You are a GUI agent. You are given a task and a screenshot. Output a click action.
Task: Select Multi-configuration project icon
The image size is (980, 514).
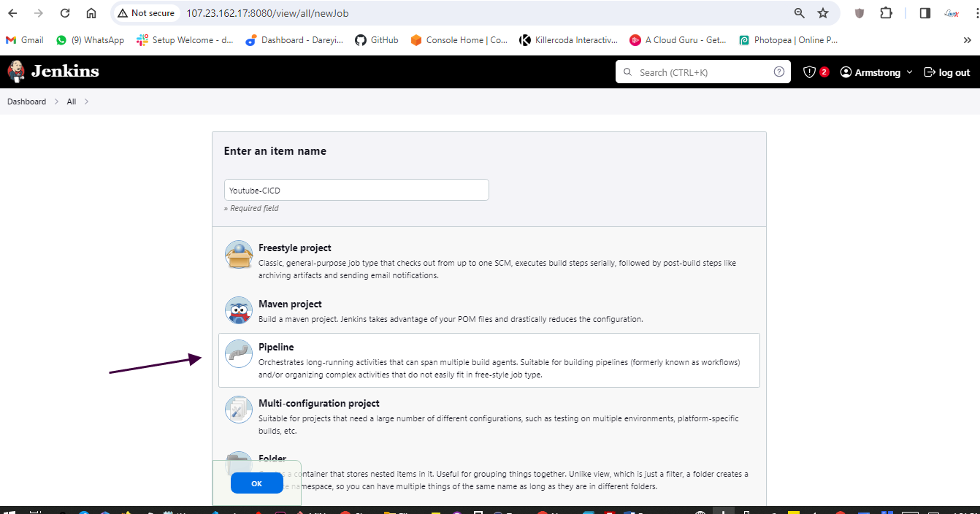point(239,410)
